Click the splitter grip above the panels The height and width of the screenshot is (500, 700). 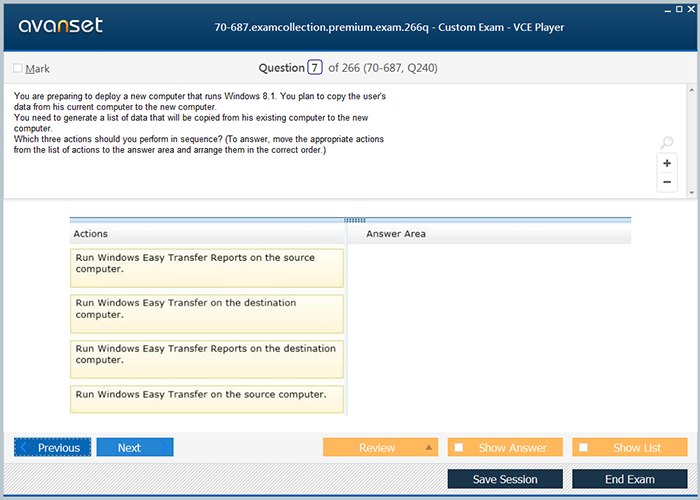pos(355,220)
